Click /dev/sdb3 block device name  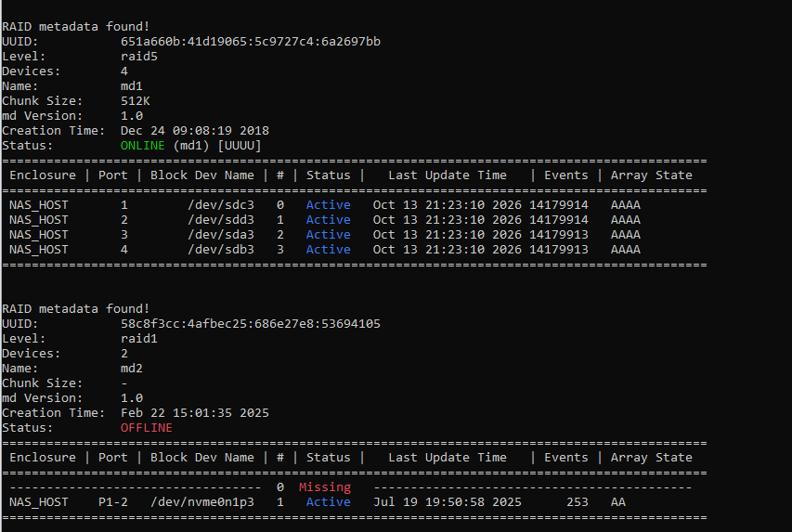coord(221,249)
